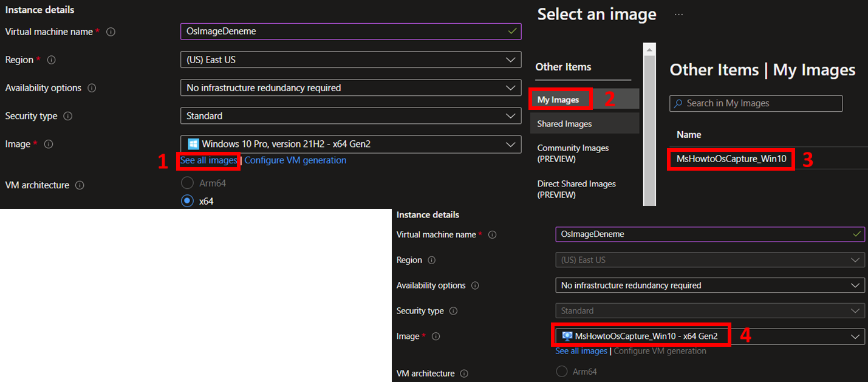
Task: Click the Name column header in My Images
Action: pyautogui.click(x=689, y=135)
